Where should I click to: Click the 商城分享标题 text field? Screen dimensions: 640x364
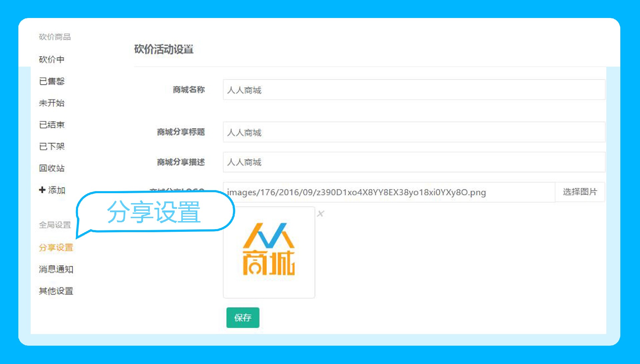pos(414,132)
